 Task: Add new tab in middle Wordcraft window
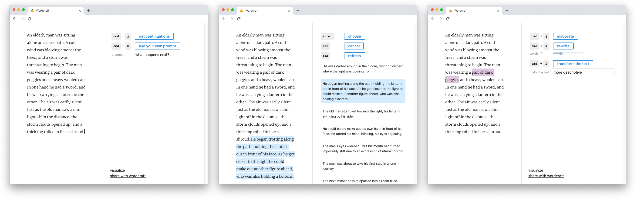coord(298,11)
